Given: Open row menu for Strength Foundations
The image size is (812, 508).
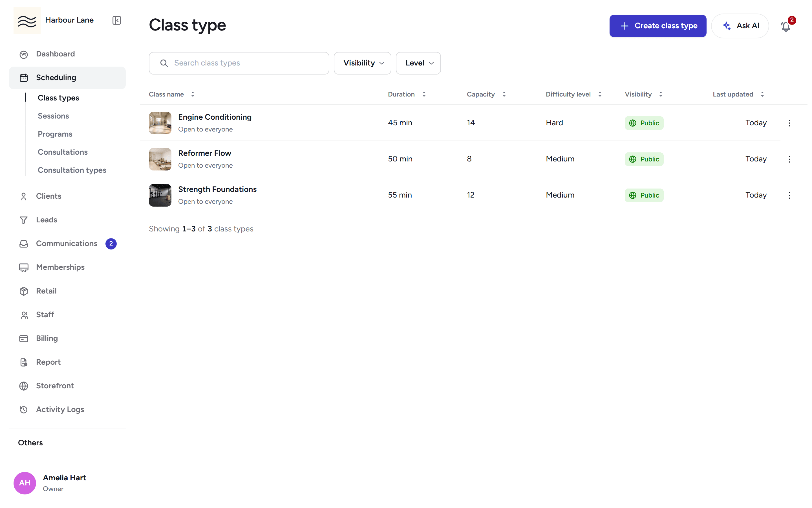Looking at the screenshot, I should [789, 195].
